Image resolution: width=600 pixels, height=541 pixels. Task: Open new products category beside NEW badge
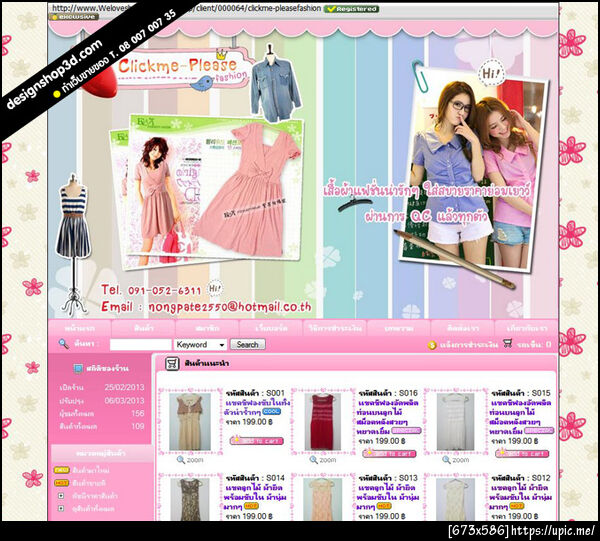click(x=91, y=470)
